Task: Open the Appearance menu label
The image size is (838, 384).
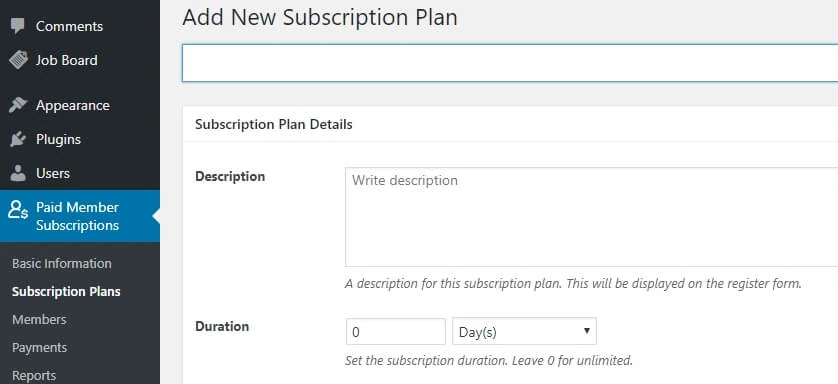Action: pyautogui.click(x=73, y=106)
